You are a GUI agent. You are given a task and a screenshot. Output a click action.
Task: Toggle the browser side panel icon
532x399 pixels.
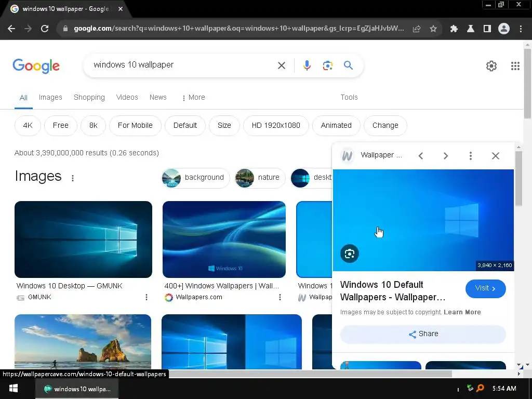tap(487, 29)
